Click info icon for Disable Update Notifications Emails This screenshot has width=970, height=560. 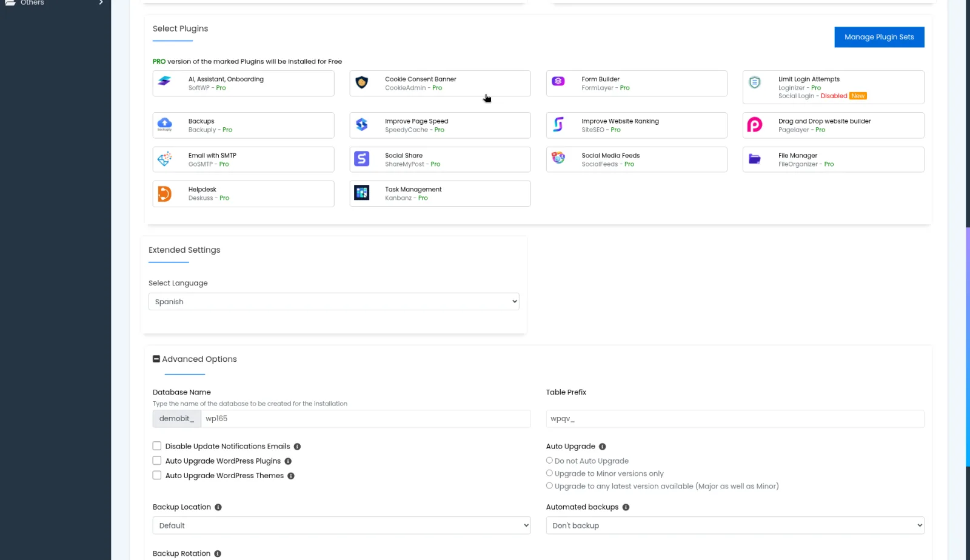[x=298, y=447]
